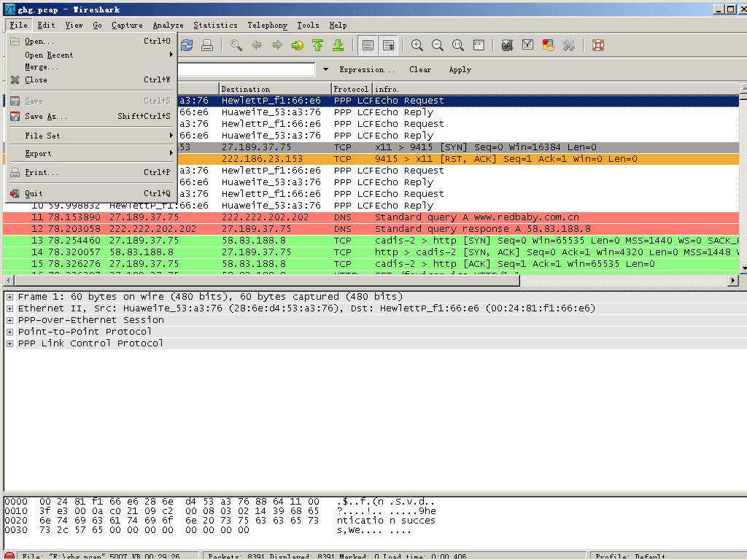The width and height of the screenshot is (747, 560).
Task: Open Capture filters icon
Action: point(508,45)
